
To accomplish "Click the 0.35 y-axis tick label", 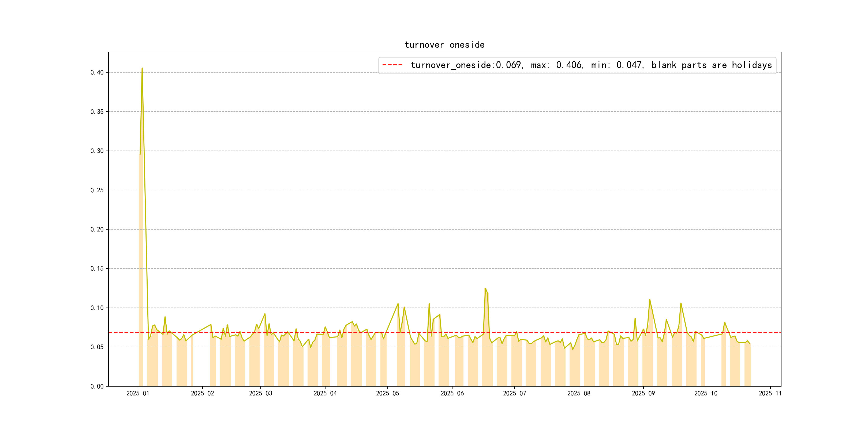I will click(x=97, y=111).
